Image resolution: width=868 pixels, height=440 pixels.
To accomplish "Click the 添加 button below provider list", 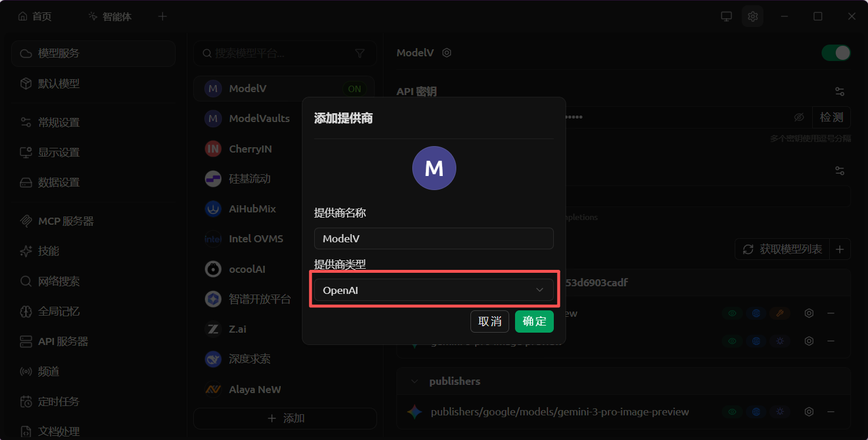I will pyautogui.click(x=285, y=418).
